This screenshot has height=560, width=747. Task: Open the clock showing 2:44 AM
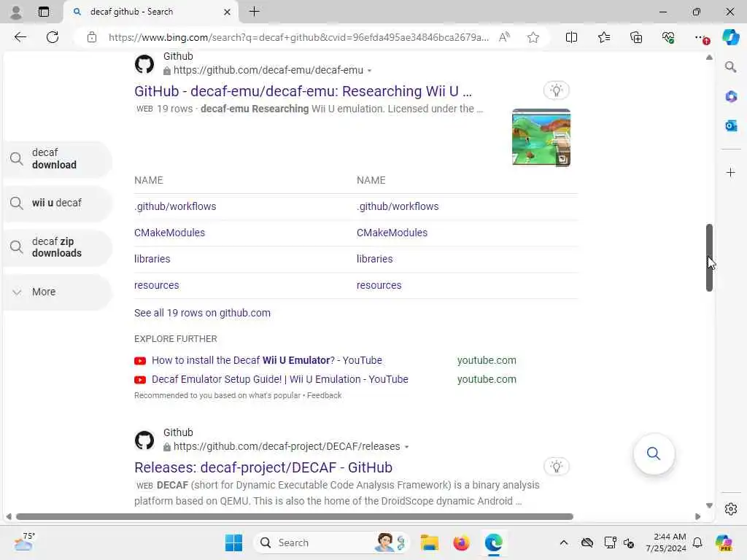[x=666, y=542]
